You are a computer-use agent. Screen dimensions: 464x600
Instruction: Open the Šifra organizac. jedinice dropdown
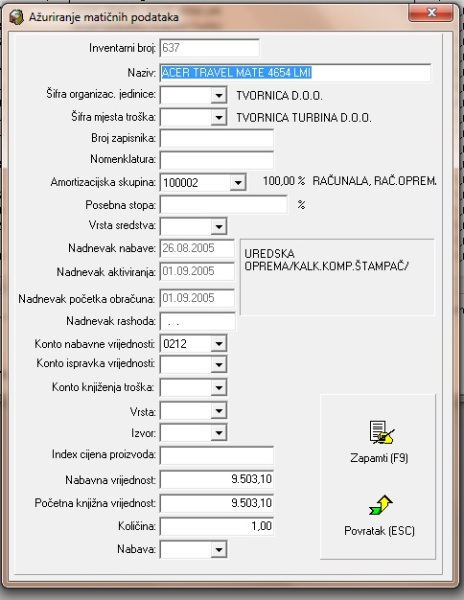point(219,95)
